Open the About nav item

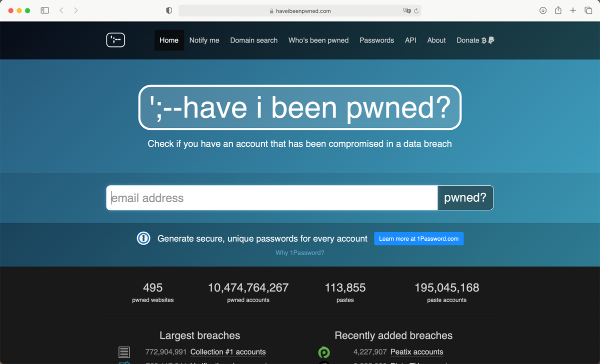point(436,40)
